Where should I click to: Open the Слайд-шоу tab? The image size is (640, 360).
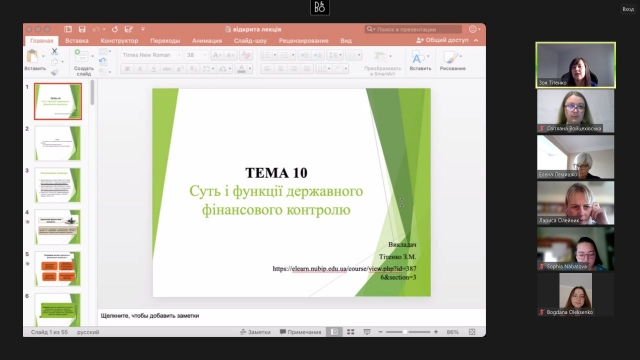pyautogui.click(x=250, y=40)
